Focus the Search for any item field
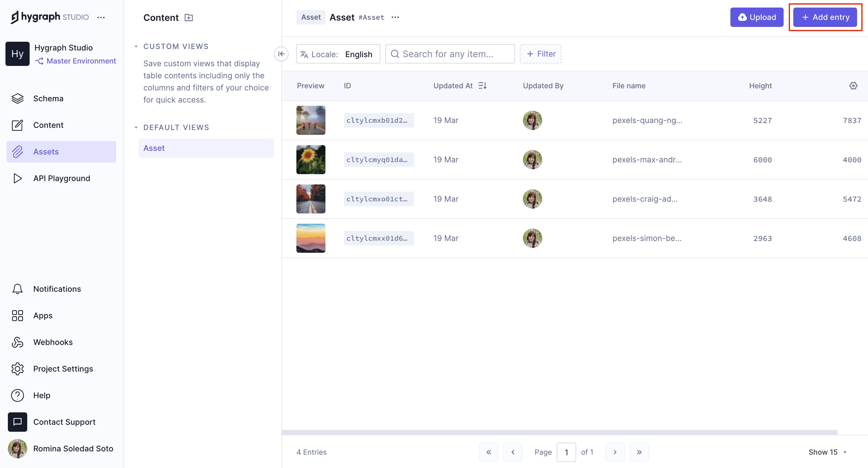The width and height of the screenshot is (868, 468). pos(450,54)
